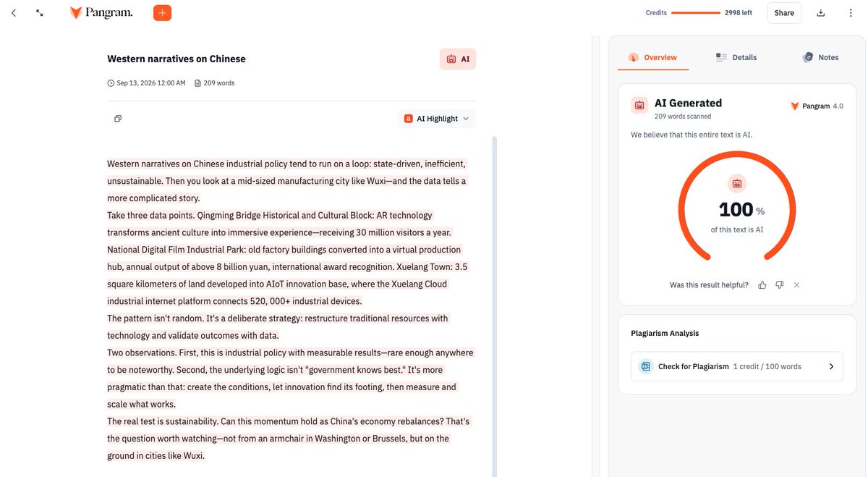Click the 'Plagiarism Analysis' heading

click(665, 334)
